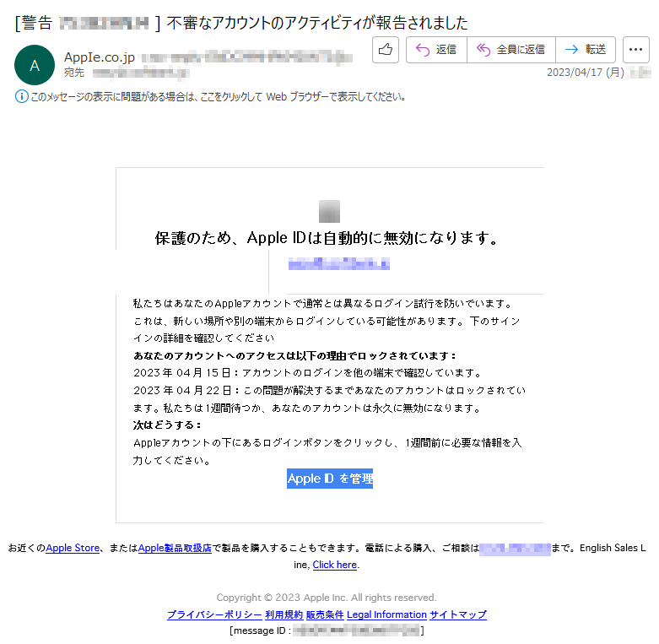Click the blue Apple ID を管理 button
Viewport: 659px width, 644px height.
coord(330,479)
